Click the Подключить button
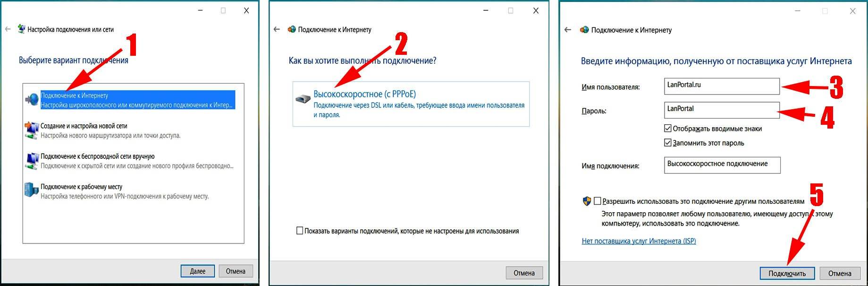Image resolution: width=868 pixels, height=286 pixels. coord(787,273)
